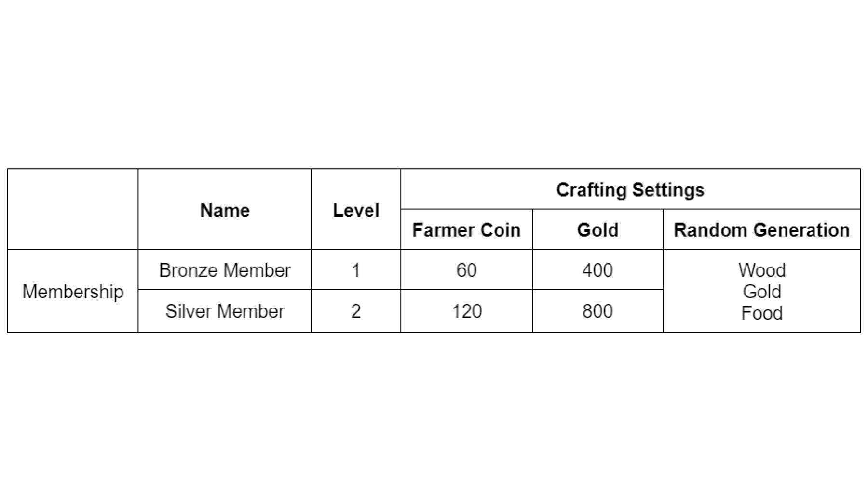Select Wood in the Random Generation cell
This screenshot has height=482, width=868.
click(761, 270)
